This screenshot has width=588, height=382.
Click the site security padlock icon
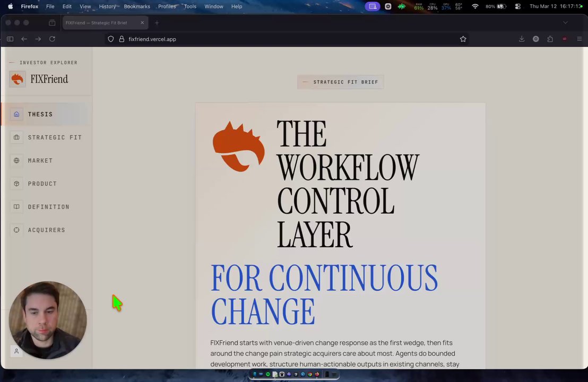coord(122,39)
